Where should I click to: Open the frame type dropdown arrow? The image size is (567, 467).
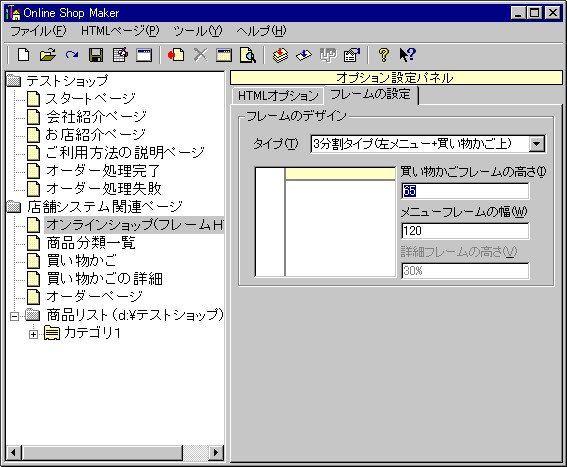537,144
